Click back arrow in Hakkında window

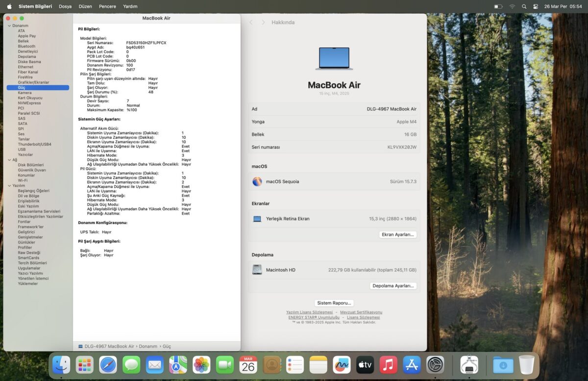click(251, 23)
